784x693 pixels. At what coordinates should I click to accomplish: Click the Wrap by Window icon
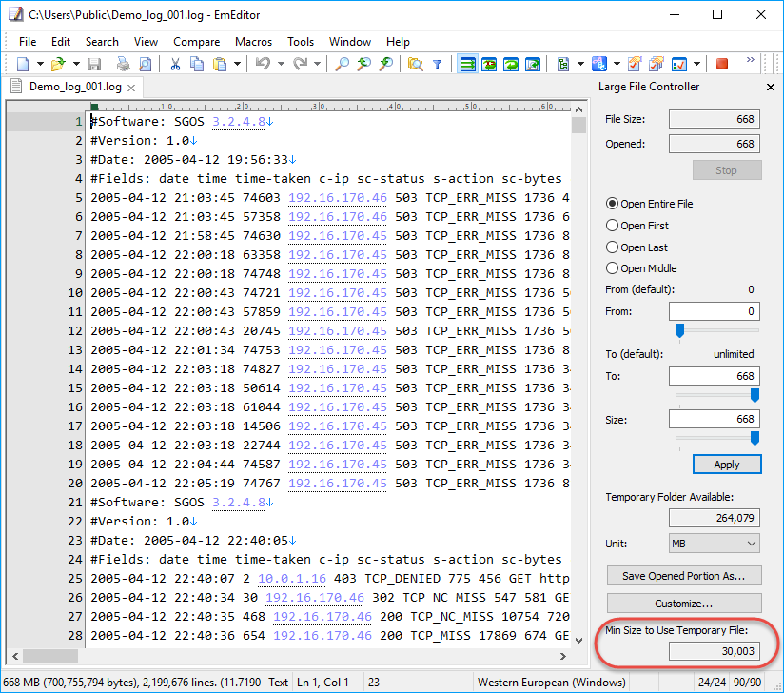(511, 64)
